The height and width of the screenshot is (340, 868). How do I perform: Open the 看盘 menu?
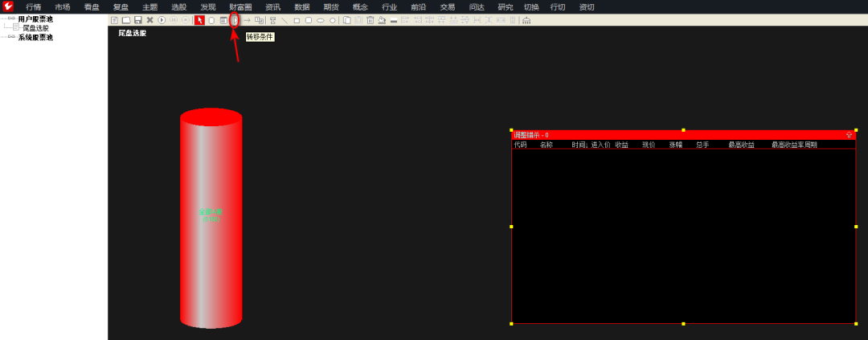coord(92,7)
